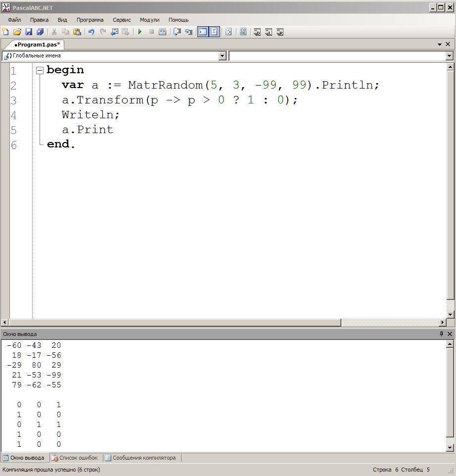The image size is (456, 476).
Task: Toggle the output window panel icon
Action: coord(203,32)
